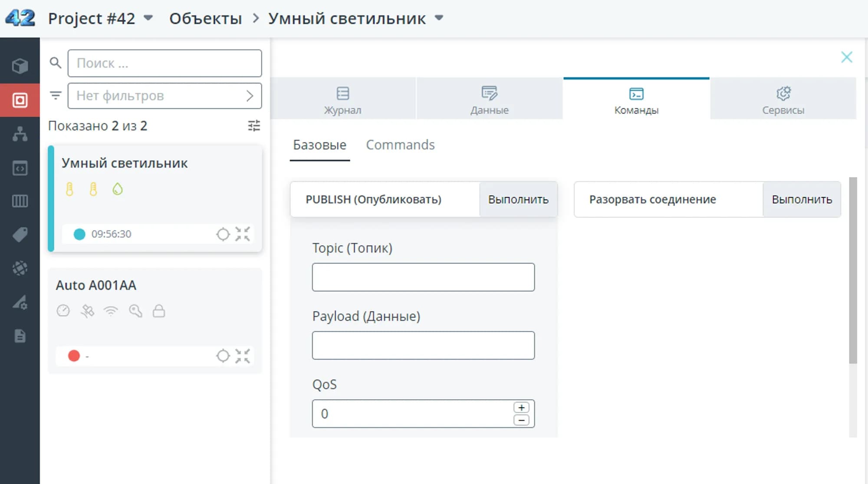868x484 pixels.
Task: Click the list settings sliders icon
Action: (x=254, y=126)
